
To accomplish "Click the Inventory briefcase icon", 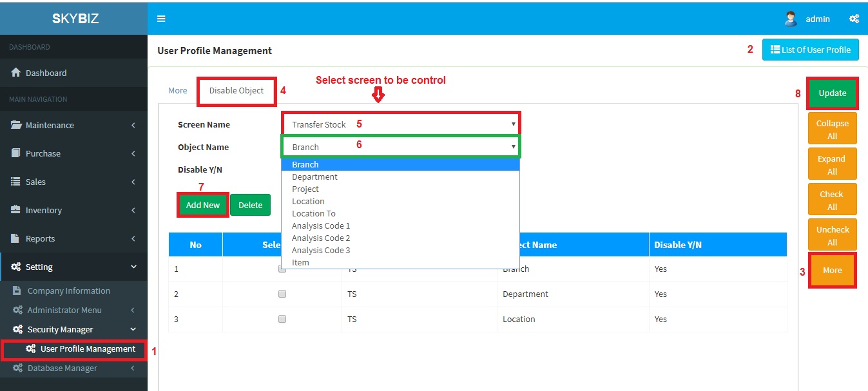I will pyautogui.click(x=16, y=210).
